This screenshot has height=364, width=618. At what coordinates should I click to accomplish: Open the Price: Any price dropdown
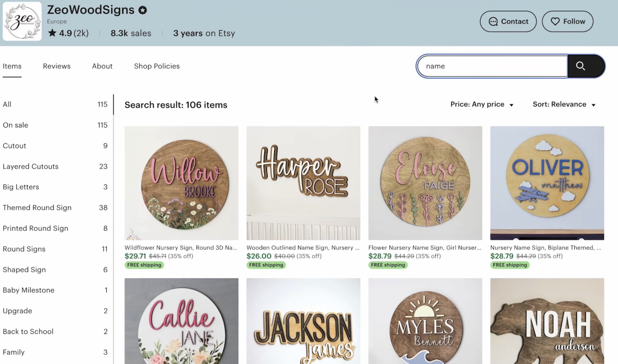point(482,104)
